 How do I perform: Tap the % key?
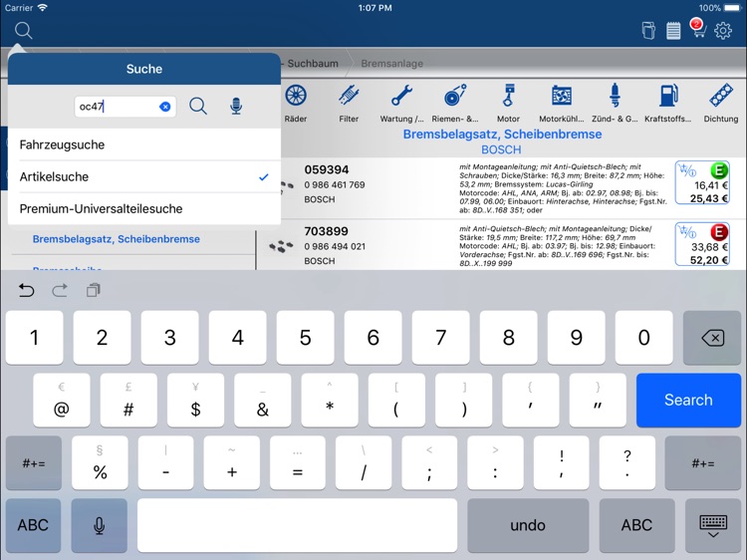(100, 463)
